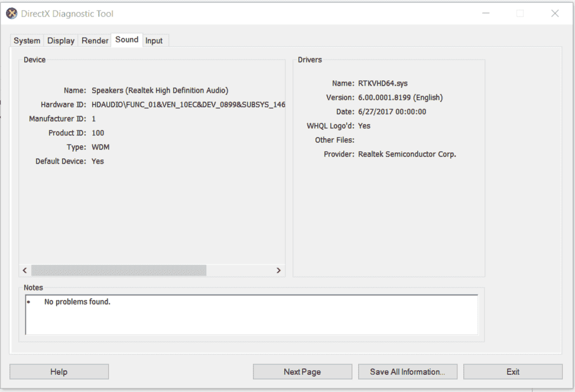Click the Drivers group label
The width and height of the screenshot is (575, 392).
tap(310, 60)
